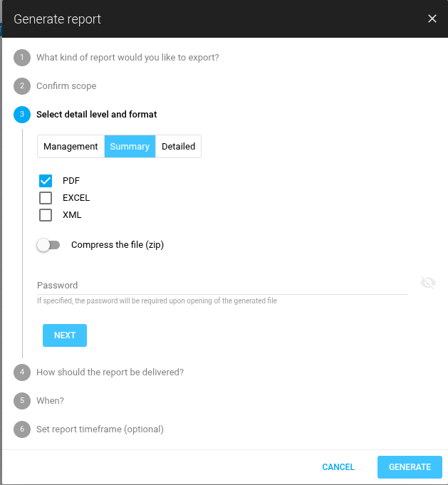Viewport: 448px width, 485px height.
Task: Focus the Password input field
Action: click(222, 285)
